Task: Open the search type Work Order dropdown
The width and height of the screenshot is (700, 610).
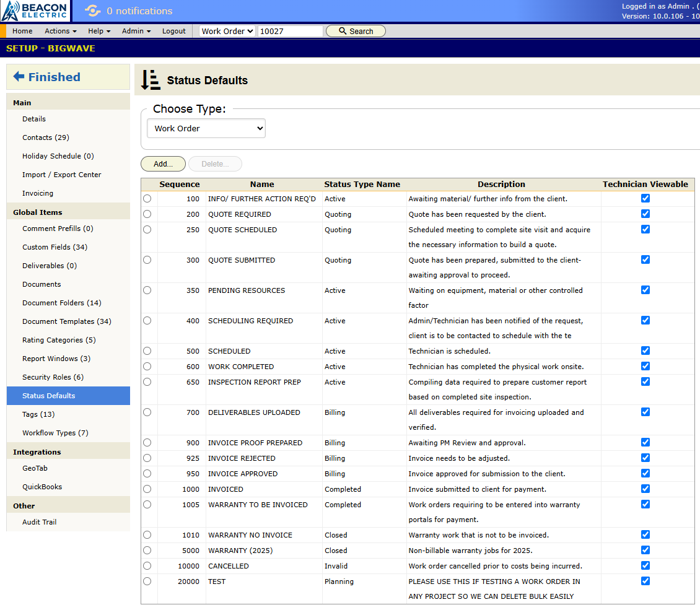Action: [x=227, y=31]
